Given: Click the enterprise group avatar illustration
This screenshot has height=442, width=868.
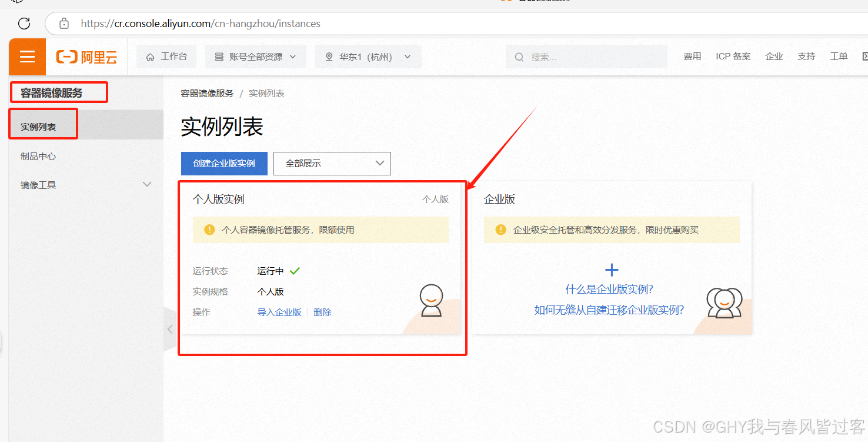Looking at the screenshot, I should 724,303.
